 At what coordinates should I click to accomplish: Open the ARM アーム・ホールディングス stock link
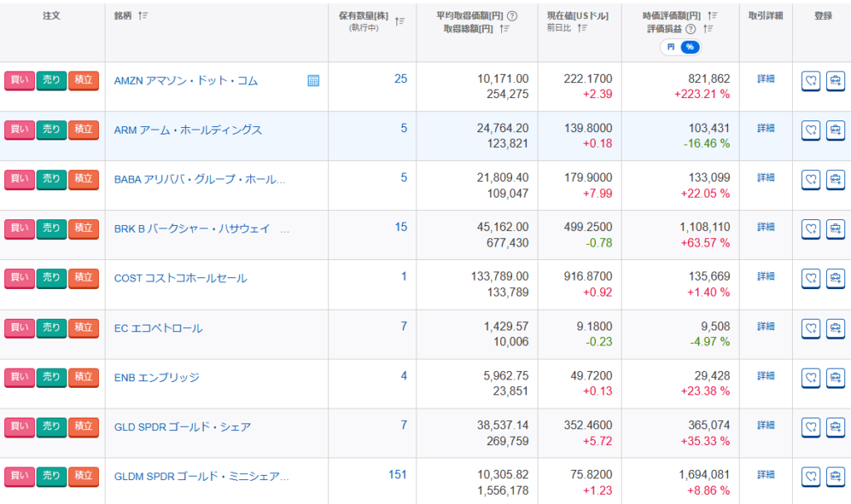click(x=188, y=130)
